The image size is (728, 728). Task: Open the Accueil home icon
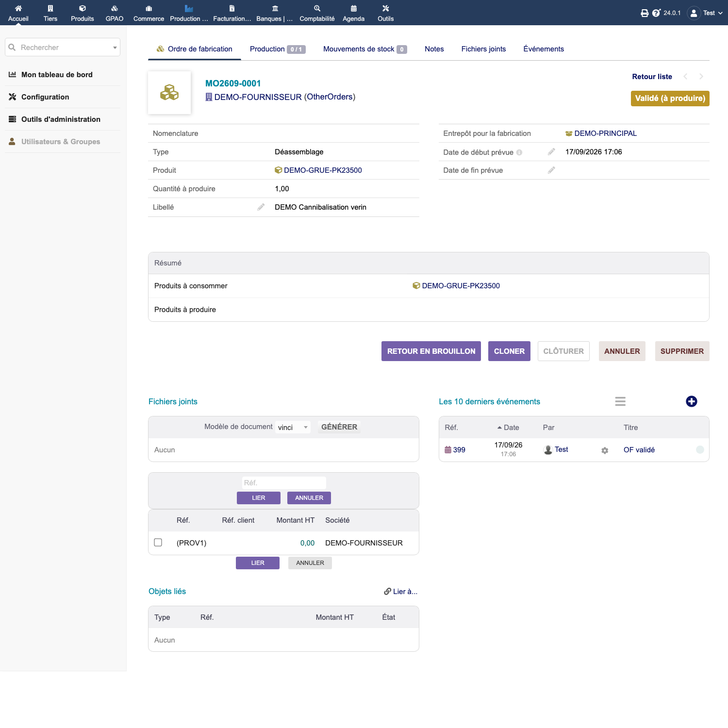point(18,8)
